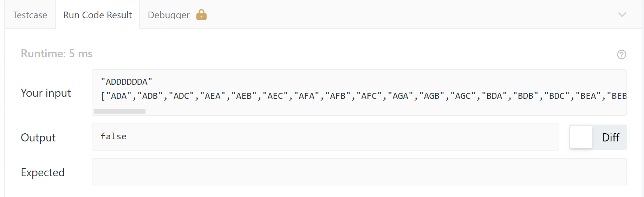
Task: Click the "ADA" entry in the input array
Action: (119, 96)
